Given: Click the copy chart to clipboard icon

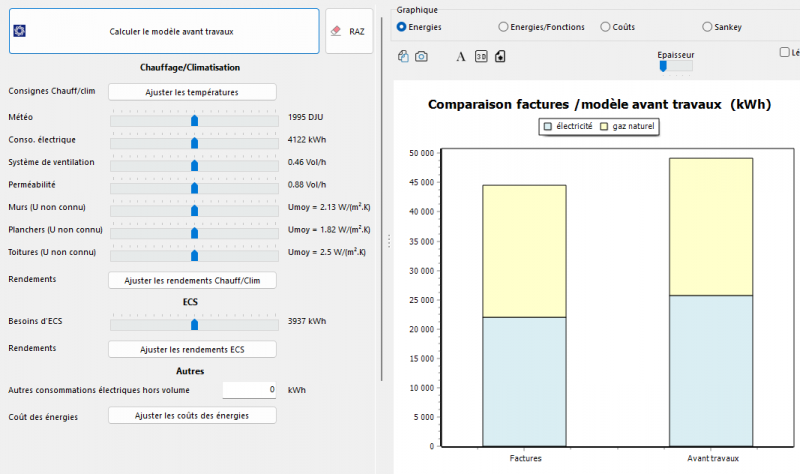Looking at the screenshot, I should (x=403, y=57).
